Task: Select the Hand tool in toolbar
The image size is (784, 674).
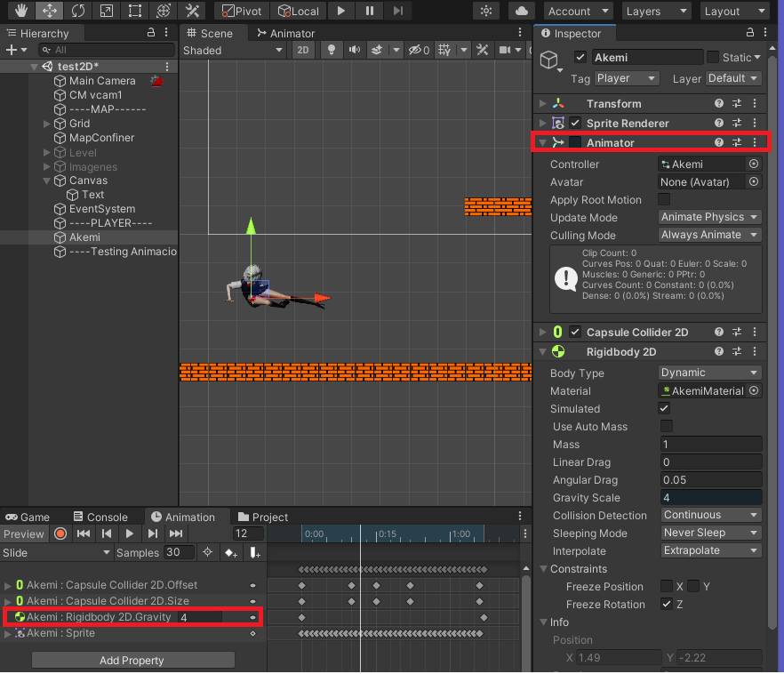Action: [20, 12]
